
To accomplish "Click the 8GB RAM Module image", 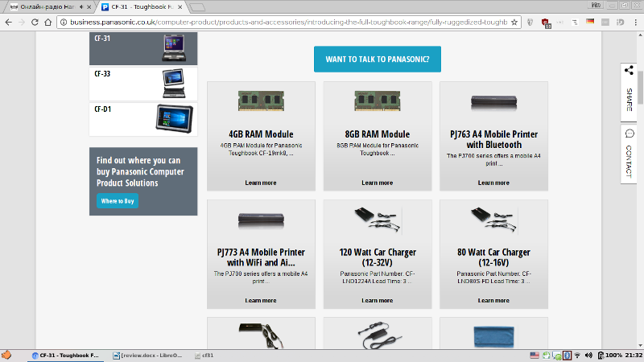I will [x=378, y=101].
